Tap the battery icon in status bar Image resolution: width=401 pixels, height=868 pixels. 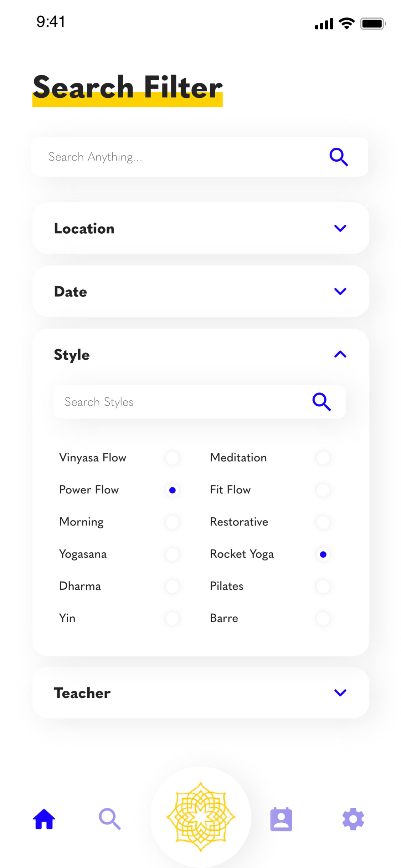pos(373,24)
